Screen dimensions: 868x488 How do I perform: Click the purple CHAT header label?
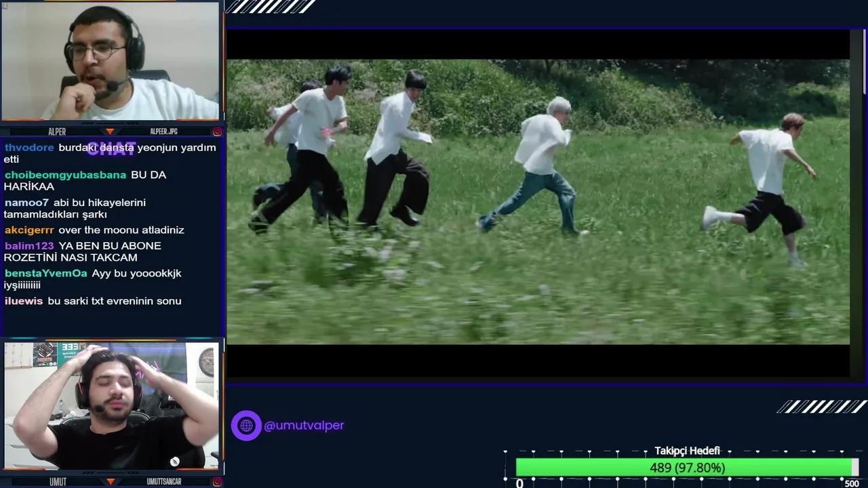point(111,149)
